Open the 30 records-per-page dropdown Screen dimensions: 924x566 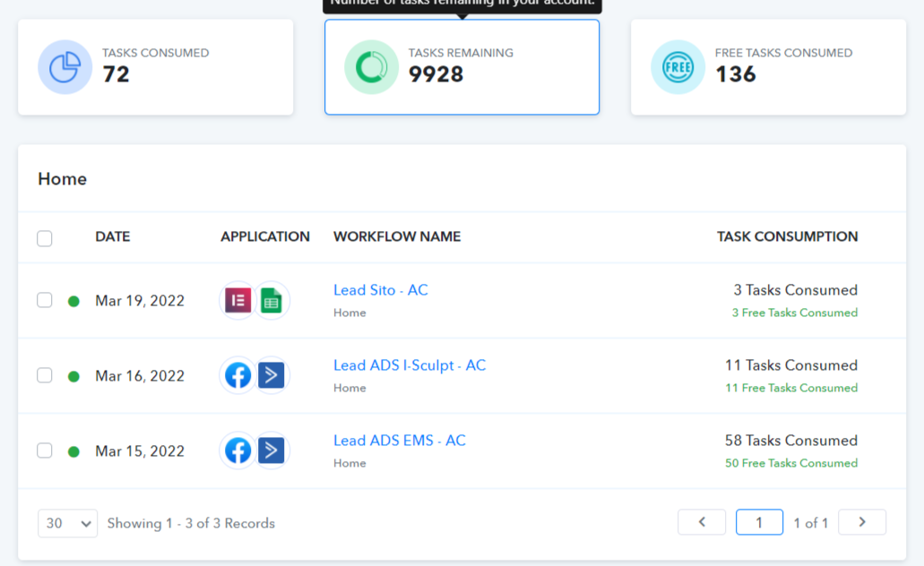pos(68,523)
